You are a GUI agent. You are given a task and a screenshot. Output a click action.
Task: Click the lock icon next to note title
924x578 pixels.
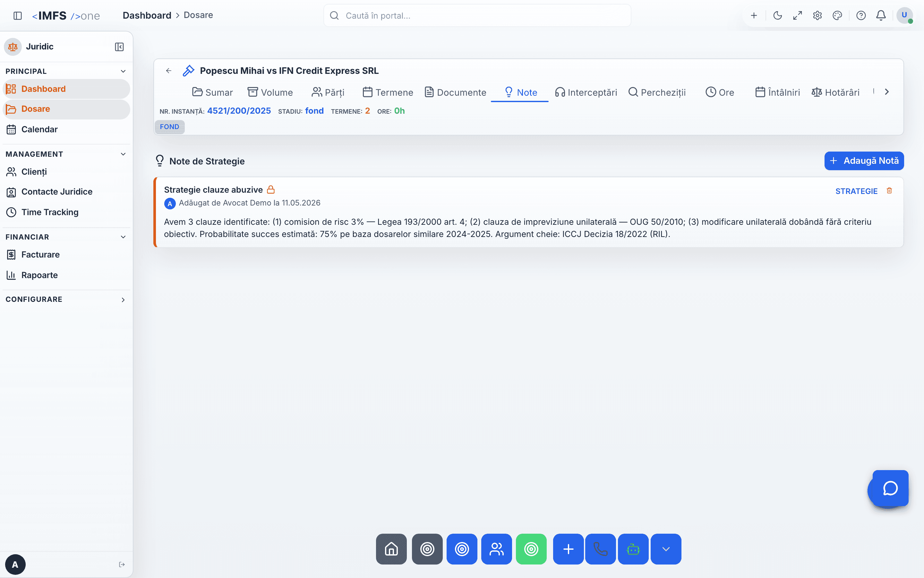coord(271,189)
